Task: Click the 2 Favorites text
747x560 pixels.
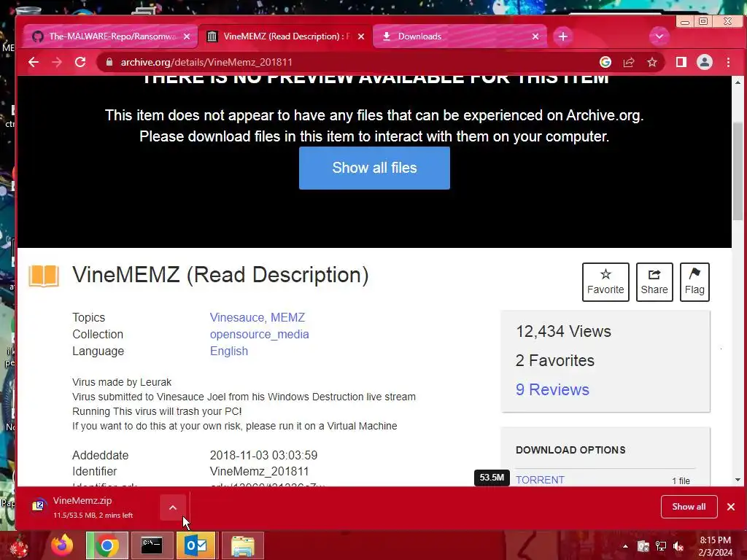Action: (x=555, y=360)
